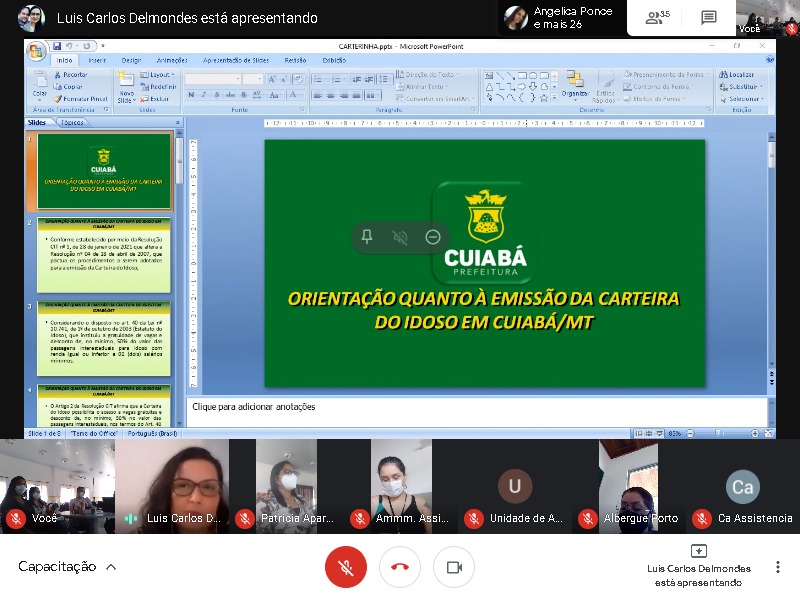Click the Redo icon in PowerPoint's toolbar
Image resolution: width=800 pixels, height=600 pixels.
pyautogui.click(x=87, y=46)
